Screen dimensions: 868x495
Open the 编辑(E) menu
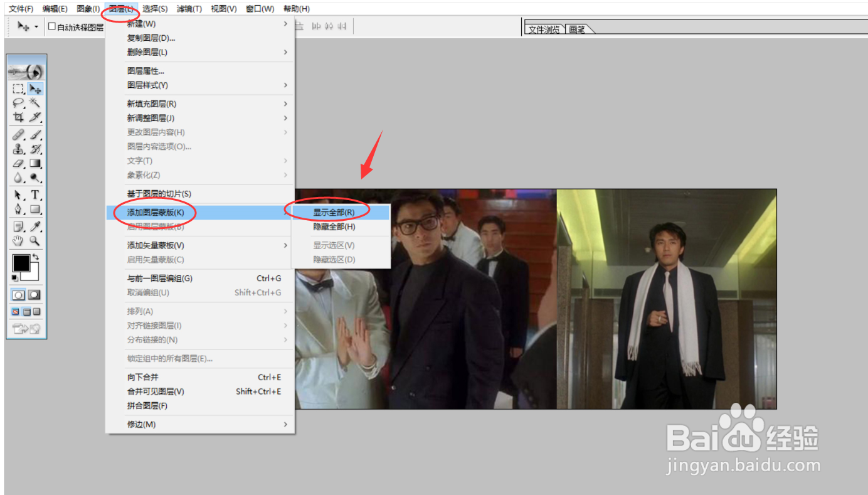pyautogui.click(x=55, y=9)
